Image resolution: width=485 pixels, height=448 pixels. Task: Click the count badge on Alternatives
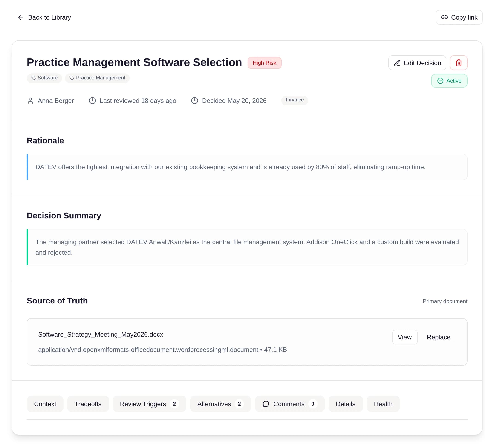click(x=239, y=404)
